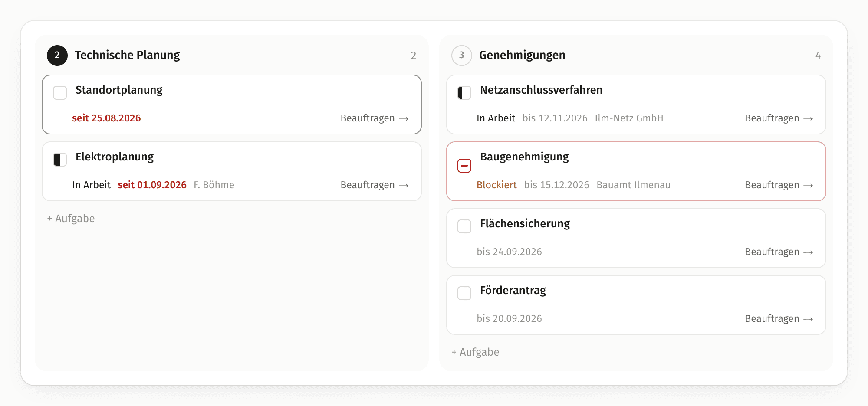This screenshot has height=406, width=868.
Task: Open the Netzanschlussverfahren task title
Action: 541,90
